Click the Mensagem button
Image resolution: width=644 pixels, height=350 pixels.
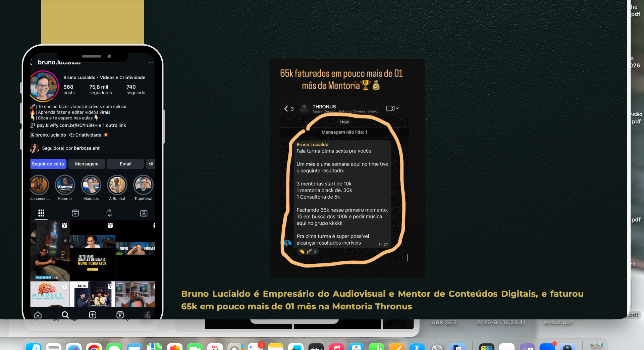pos(87,164)
